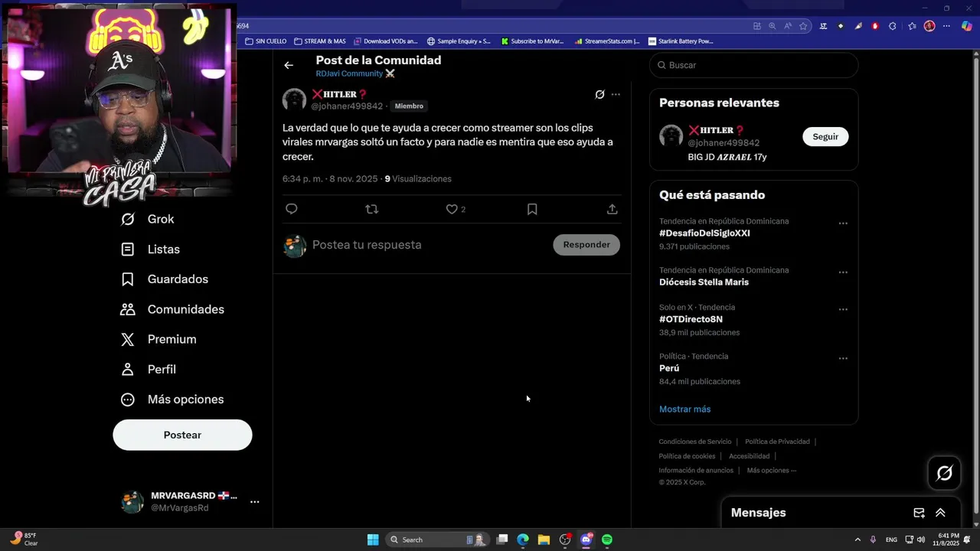Click @johaner499842 handle in post
This screenshot has height=551, width=980.
point(347,106)
